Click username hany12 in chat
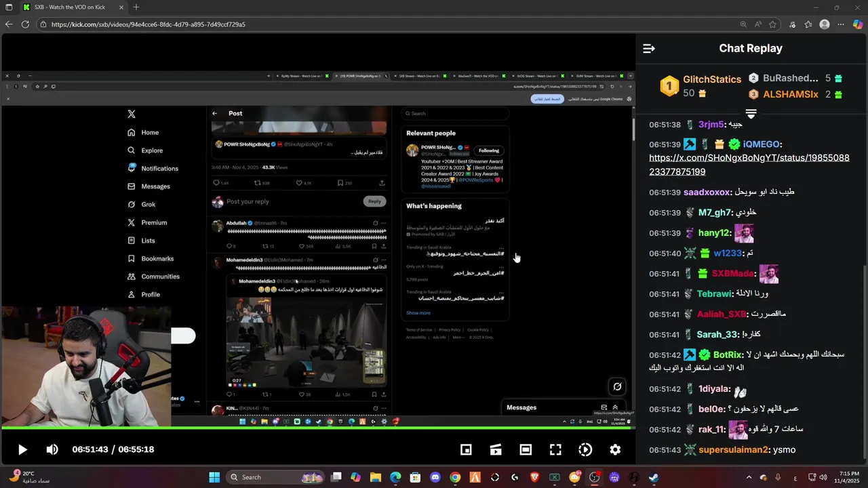This screenshot has width=868, height=488. tap(715, 233)
